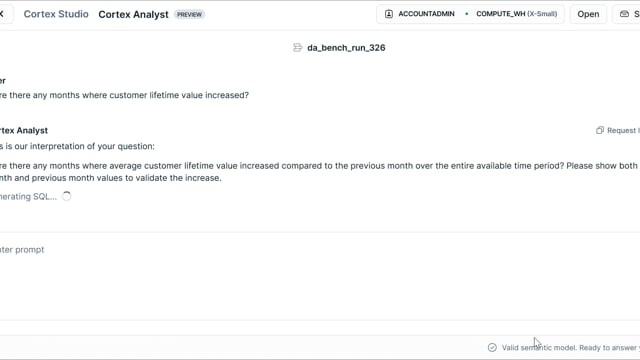Click the user's customer lifetime value question
Viewport: 640px width, 360px height.
pyautogui.click(x=124, y=95)
